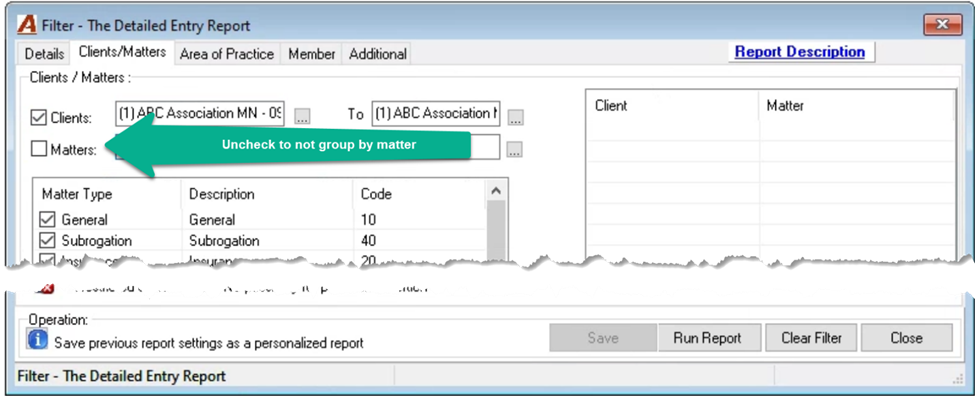975x396 pixels.
Task: Uncheck the Clients checkbox
Action: (x=39, y=117)
